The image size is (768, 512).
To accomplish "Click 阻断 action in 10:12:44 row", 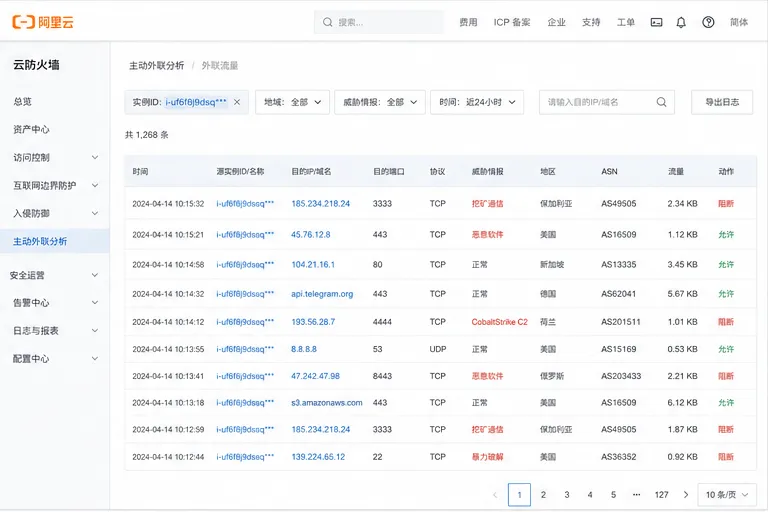I will click(726, 457).
